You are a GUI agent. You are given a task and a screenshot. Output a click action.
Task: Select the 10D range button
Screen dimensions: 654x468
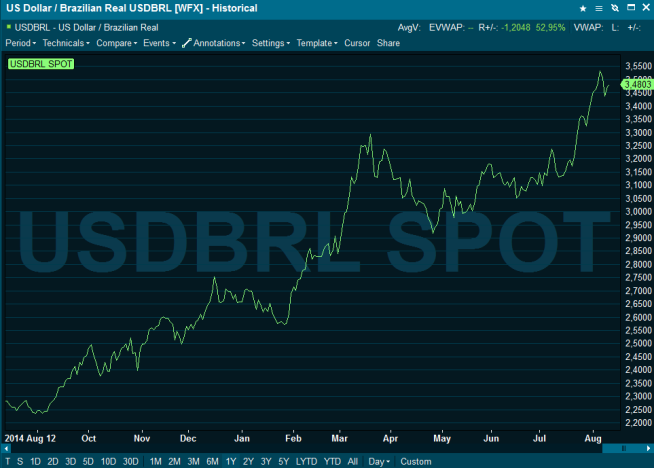tap(108, 461)
